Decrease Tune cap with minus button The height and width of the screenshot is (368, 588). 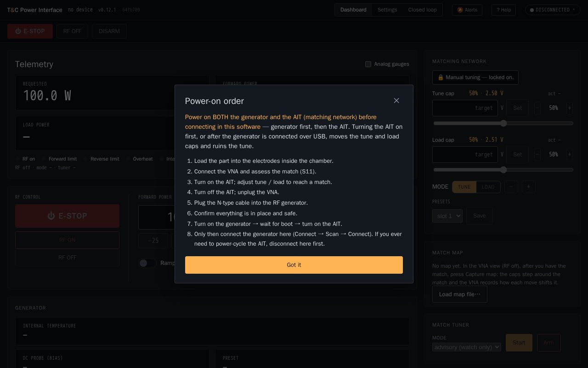(x=537, y=108)
